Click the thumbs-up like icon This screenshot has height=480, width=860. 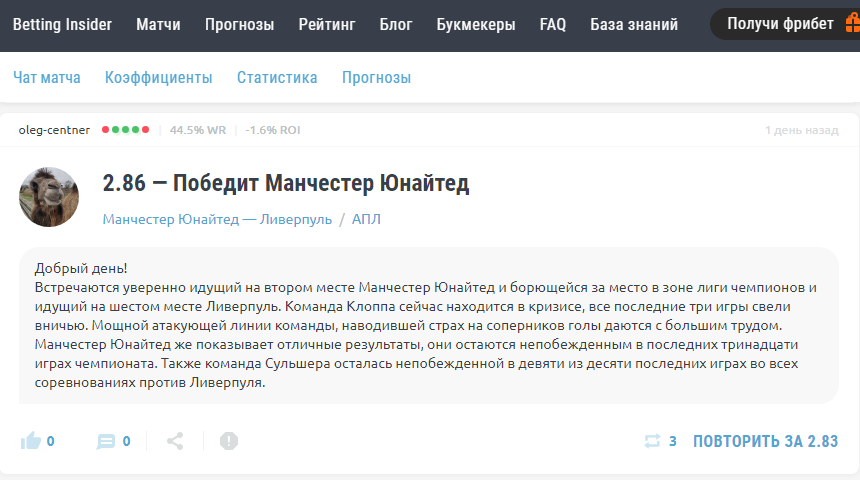point(31,441)
